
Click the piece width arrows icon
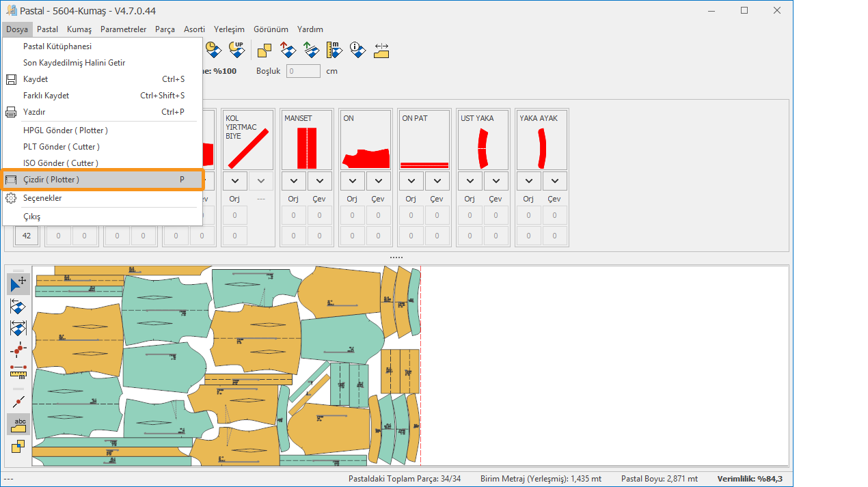(381, 50)
